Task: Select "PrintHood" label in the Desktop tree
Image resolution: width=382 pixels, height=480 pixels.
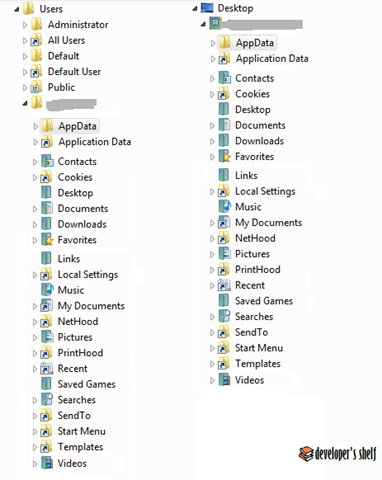Action: [258, 269]
